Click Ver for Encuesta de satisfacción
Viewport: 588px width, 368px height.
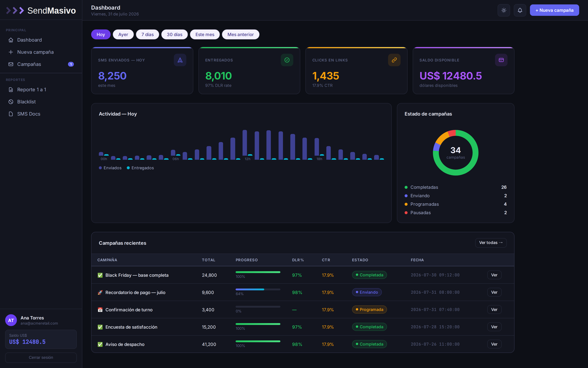pos(494,327)
